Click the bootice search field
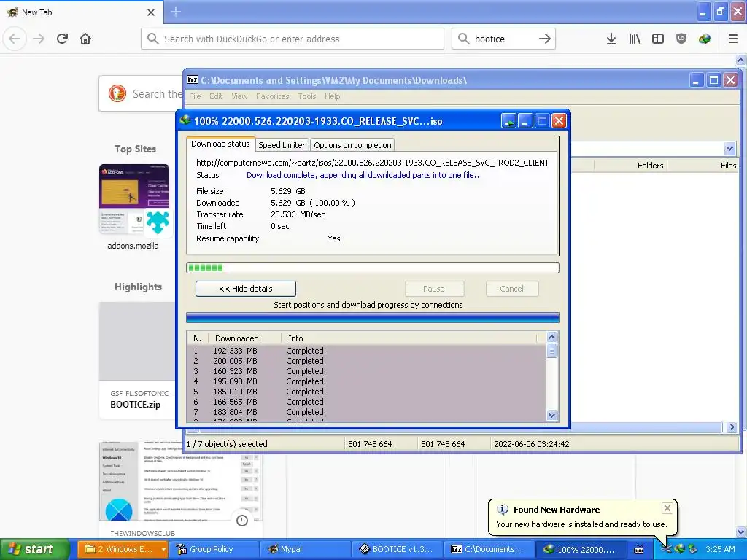The image size is (747, 560). coord(504,39)
